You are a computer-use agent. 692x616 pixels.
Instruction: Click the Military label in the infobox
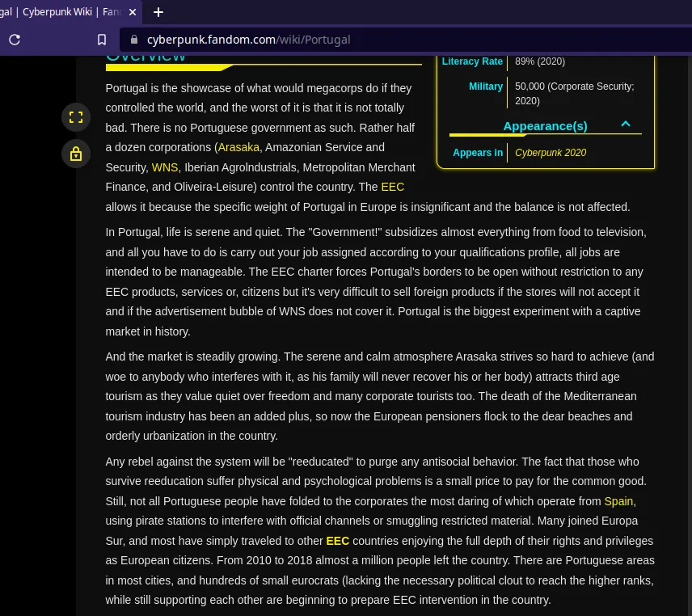coord(486,86)
